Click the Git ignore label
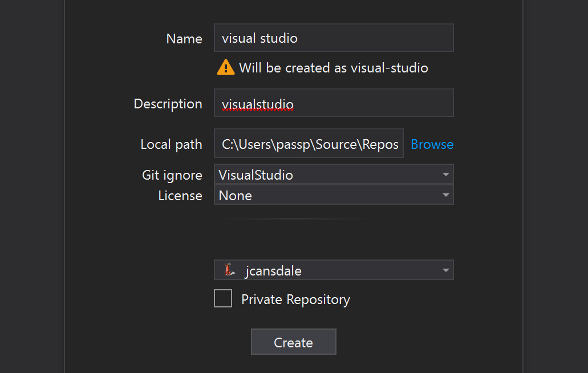 coord(172,175)
